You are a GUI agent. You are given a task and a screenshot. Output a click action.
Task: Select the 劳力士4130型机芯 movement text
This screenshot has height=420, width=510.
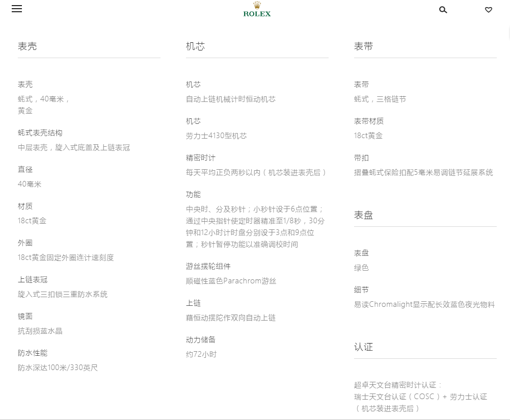point(216,136)
